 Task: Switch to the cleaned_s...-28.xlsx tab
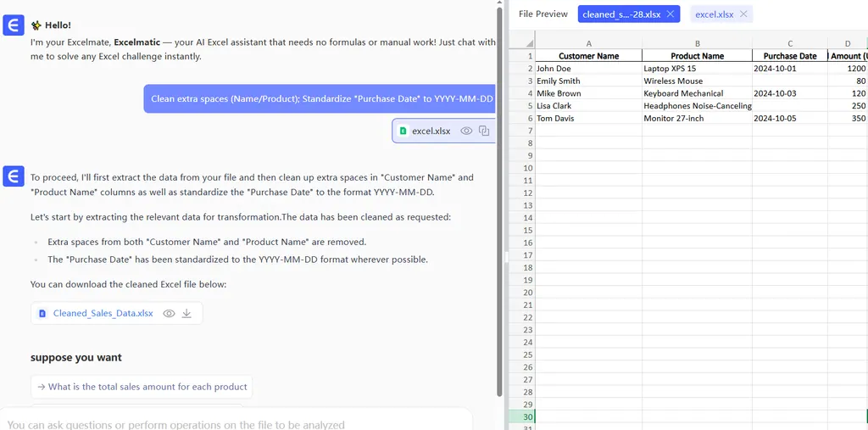coord(621,14)
